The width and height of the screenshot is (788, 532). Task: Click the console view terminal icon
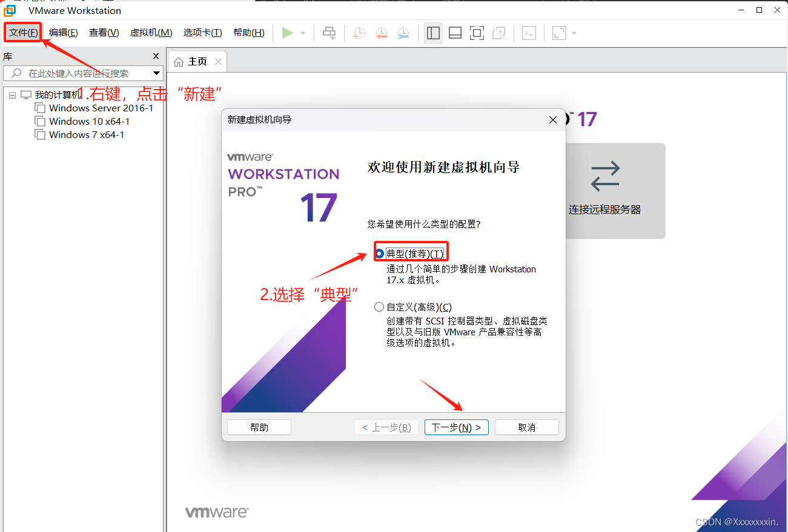pos(529,33)
